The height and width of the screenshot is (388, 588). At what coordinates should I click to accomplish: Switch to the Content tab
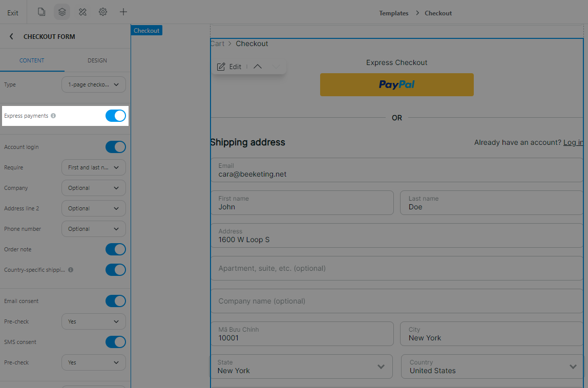32,60
